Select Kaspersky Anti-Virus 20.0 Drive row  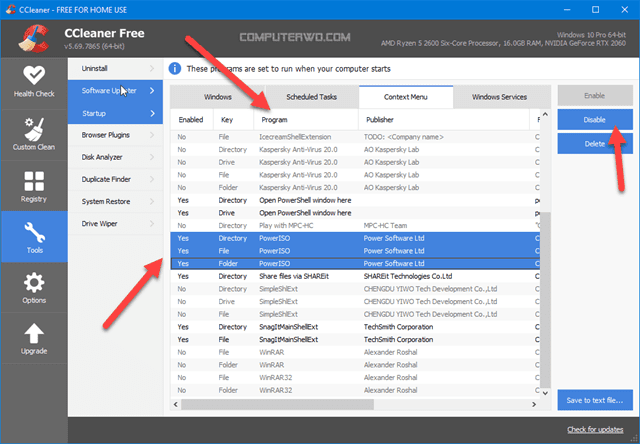[x=355, y=162]
